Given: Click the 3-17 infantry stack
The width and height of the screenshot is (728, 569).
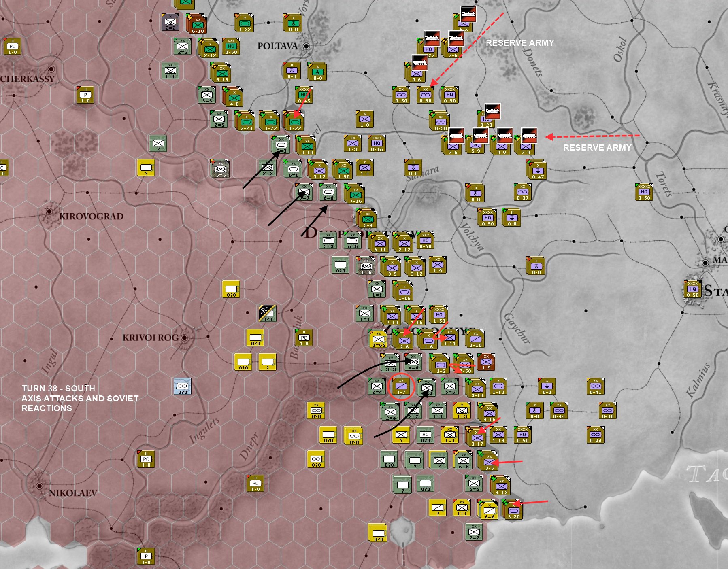Looking at the screenshot, I should [x=477, y=437].
